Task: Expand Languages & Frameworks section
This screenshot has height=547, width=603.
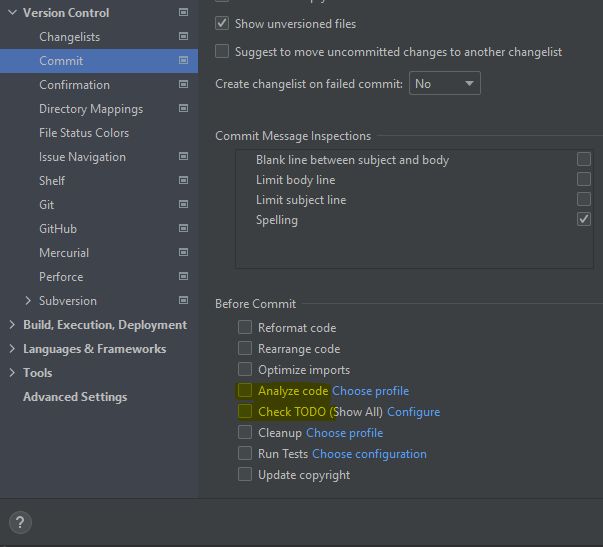Action: (12, 349)
